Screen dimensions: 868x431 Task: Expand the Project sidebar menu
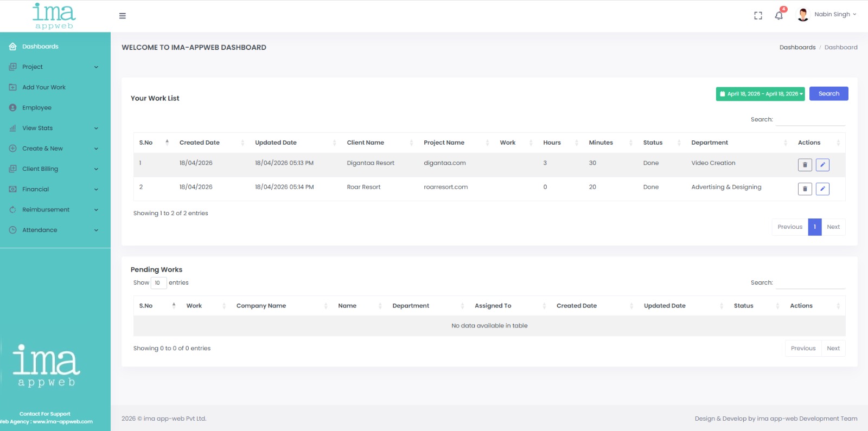point(54,67)
